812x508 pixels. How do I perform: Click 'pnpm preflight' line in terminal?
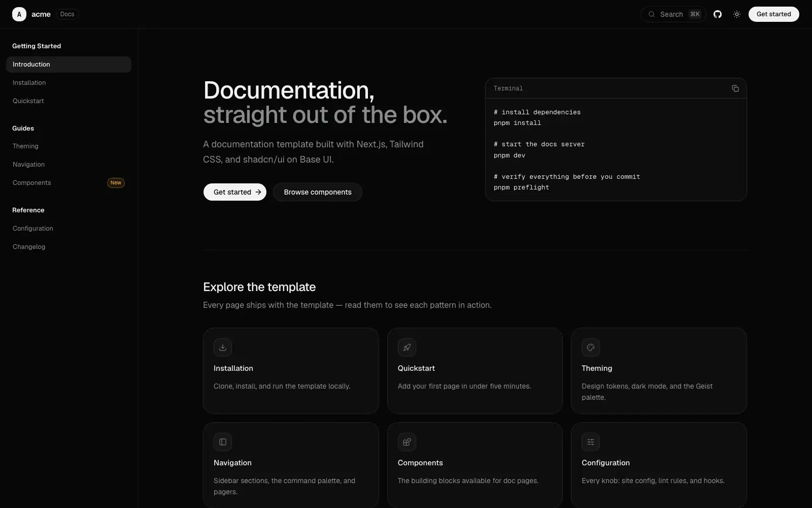(521, 187)
